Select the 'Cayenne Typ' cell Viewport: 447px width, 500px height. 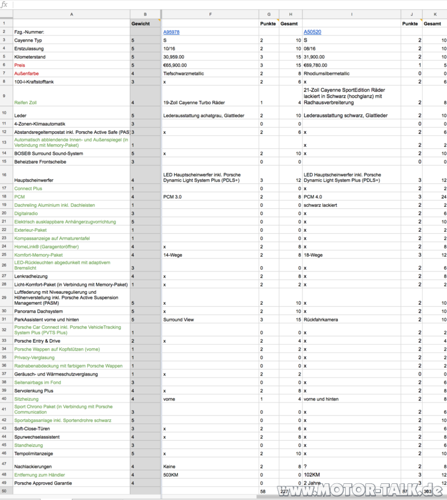(71, 40)
